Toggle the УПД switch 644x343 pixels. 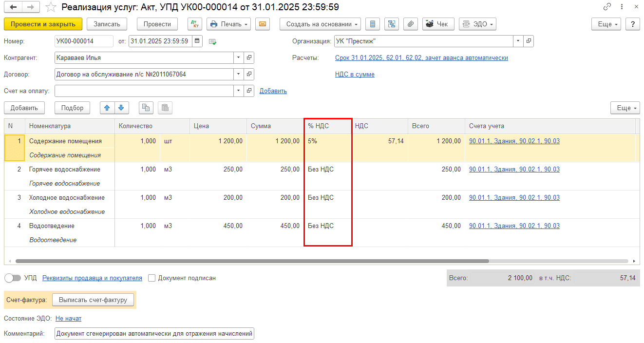[13, 278]
